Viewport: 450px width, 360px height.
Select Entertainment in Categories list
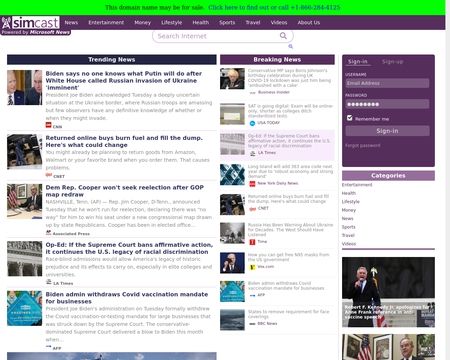point(357,185)
